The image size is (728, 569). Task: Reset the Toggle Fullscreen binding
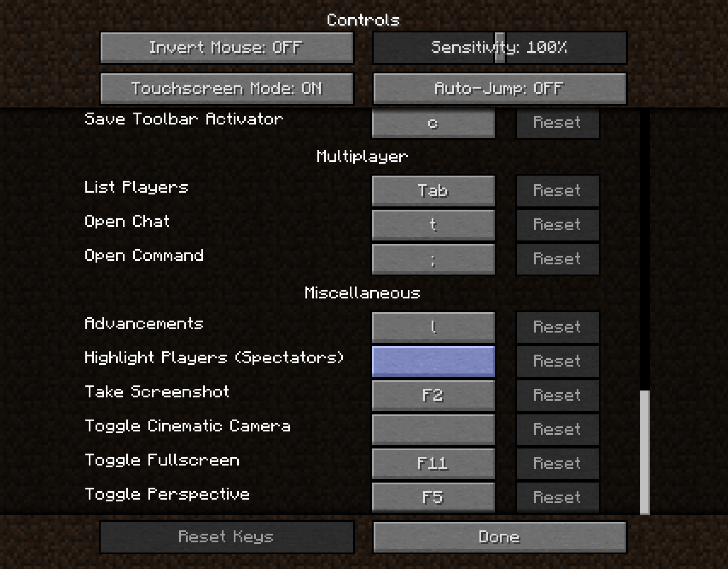(x=557, y=463)
